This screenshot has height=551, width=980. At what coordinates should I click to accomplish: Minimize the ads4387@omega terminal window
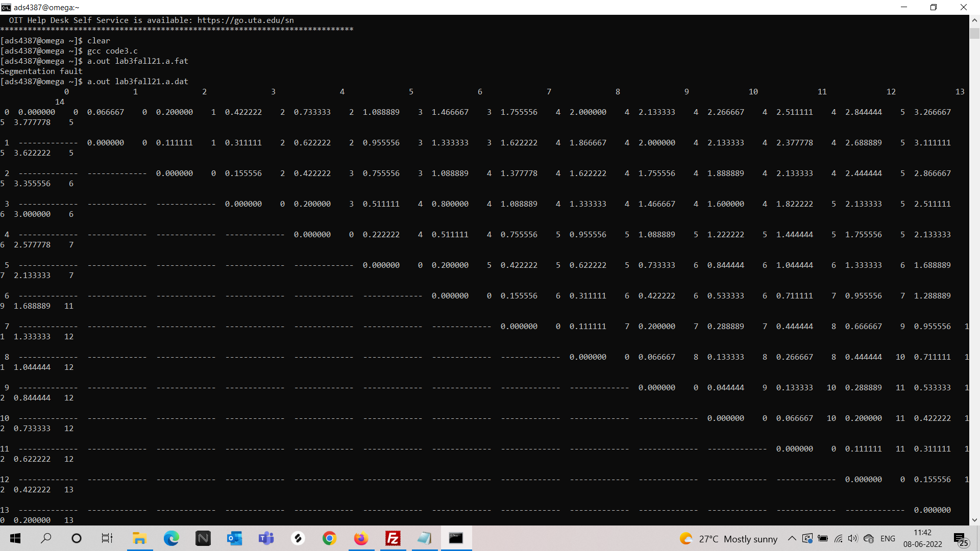pyautogui.click(x=904, y=7)
